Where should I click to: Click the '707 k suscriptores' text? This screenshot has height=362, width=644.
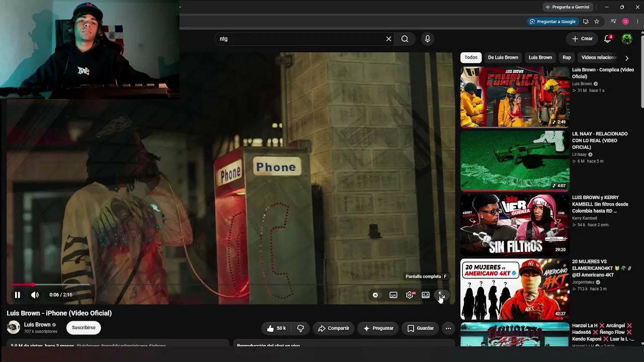(41, 332)
